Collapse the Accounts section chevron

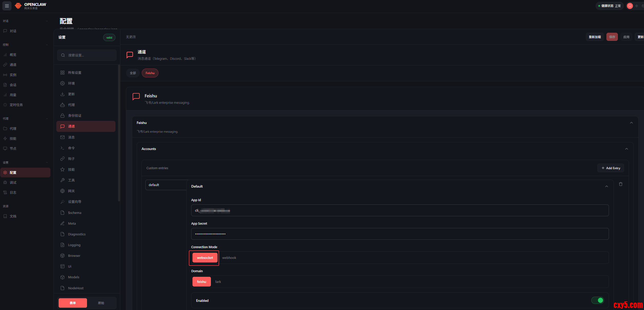[x=626, y=149]
